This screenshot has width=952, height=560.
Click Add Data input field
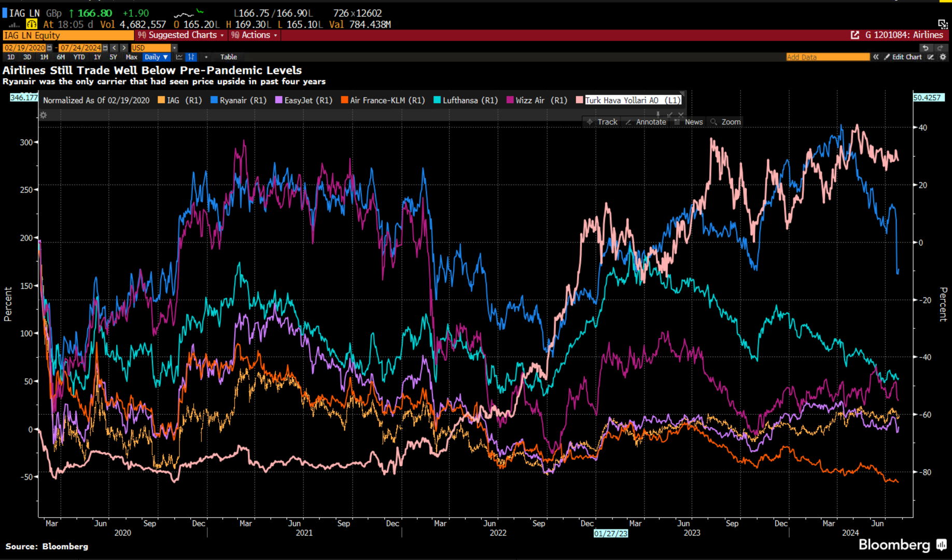tap(828, 57)
